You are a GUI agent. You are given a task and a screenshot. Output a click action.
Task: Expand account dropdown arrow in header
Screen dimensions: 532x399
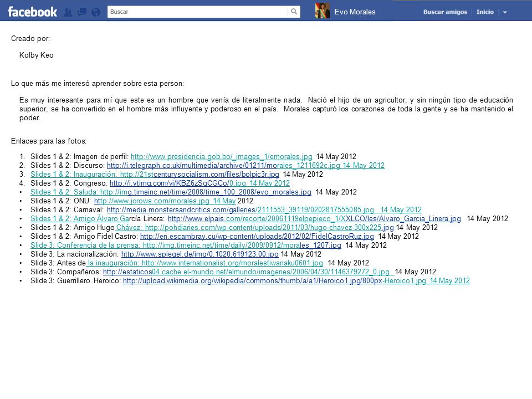(x=505, y=12)
